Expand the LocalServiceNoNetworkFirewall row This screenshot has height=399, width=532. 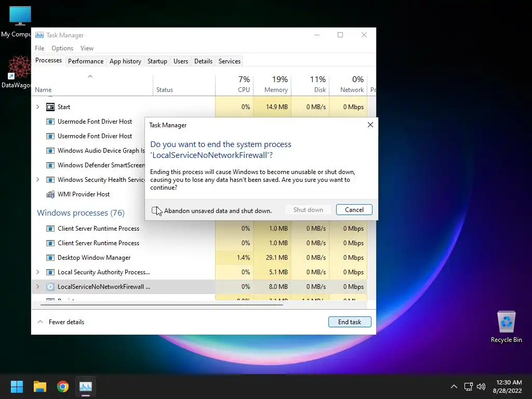pyautogui.click(x=37, y=287)
